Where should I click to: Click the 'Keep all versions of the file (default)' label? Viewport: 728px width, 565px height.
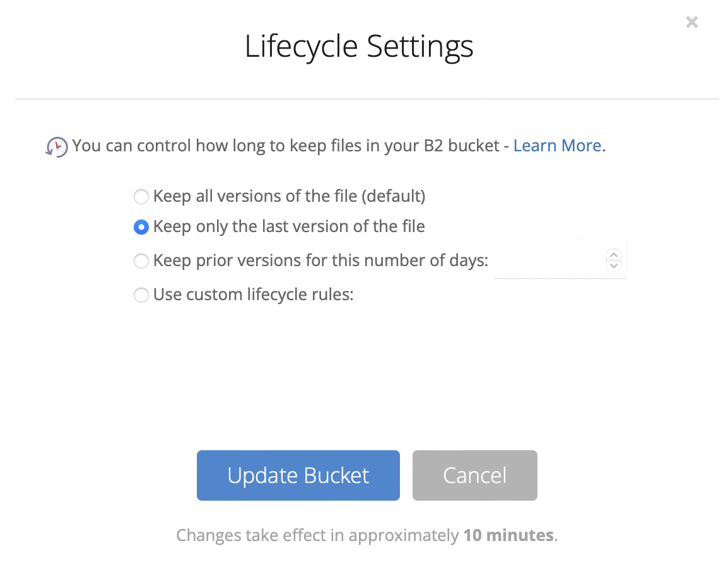coord(290,196)
